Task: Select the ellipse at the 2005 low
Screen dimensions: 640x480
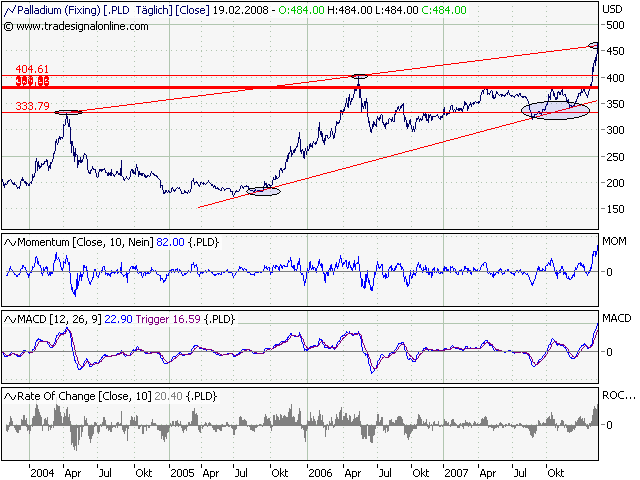Action: (264, 190)
